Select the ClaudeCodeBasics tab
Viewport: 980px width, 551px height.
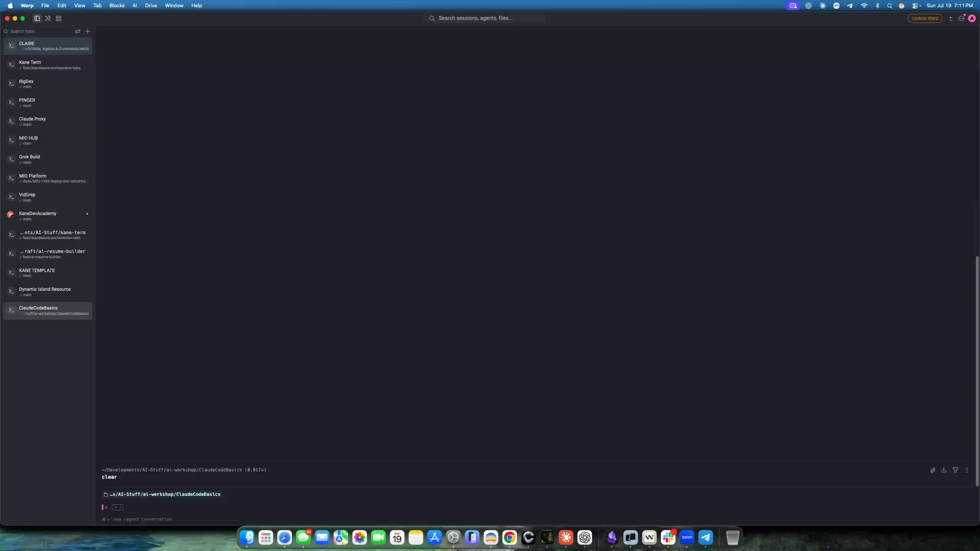click(48, 311)
